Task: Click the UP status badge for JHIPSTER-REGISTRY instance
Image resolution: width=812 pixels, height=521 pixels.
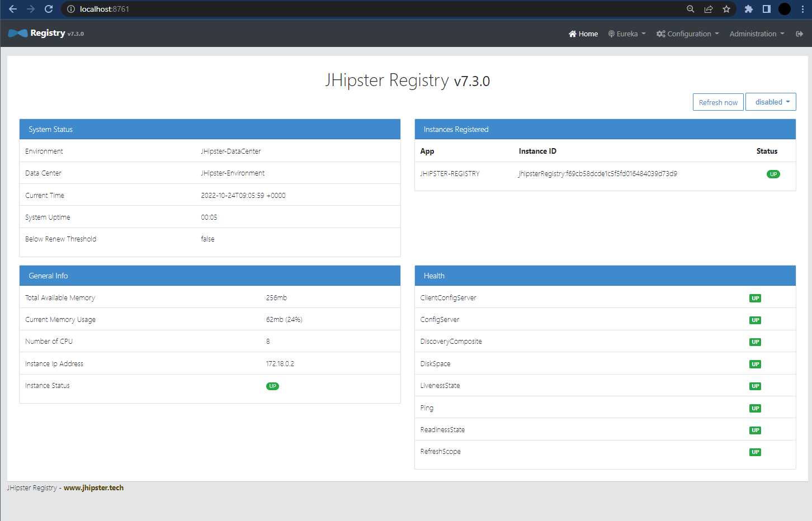Action: [773, 174]
